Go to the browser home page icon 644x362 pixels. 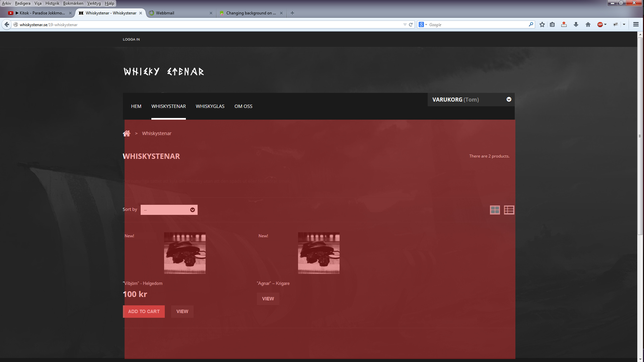(x=588, y=24)
